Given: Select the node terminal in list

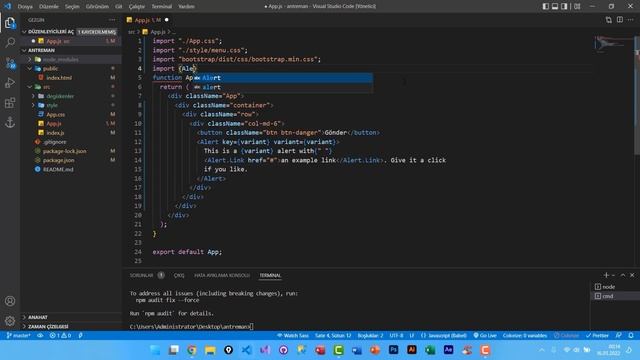Looking at the screenshot, I should click(x=614, y=287).
